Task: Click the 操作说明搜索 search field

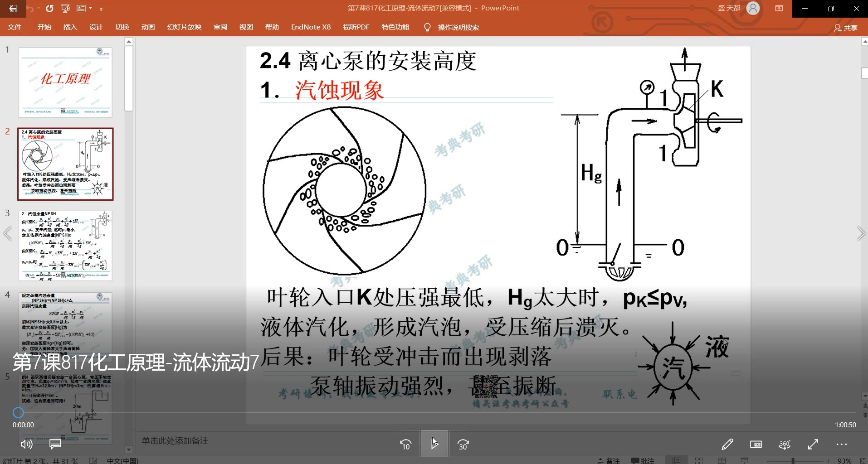Action: click(458, 28)
